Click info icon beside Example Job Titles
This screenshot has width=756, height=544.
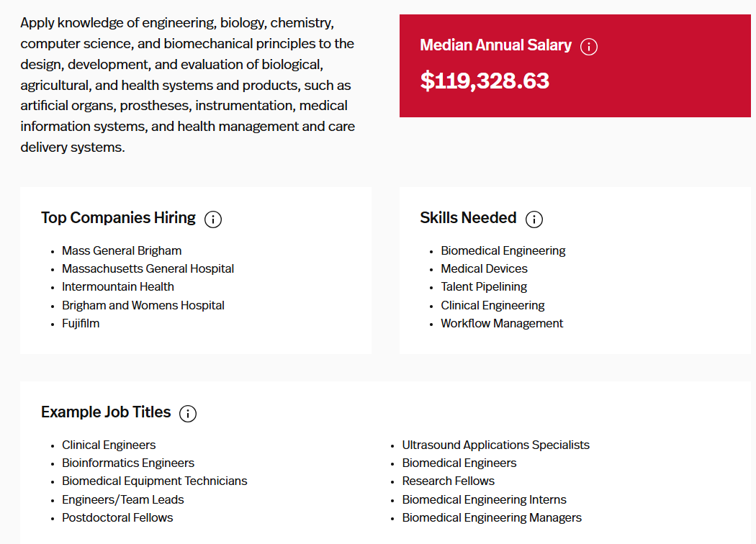pyautogui.click(x=188, y=414)
